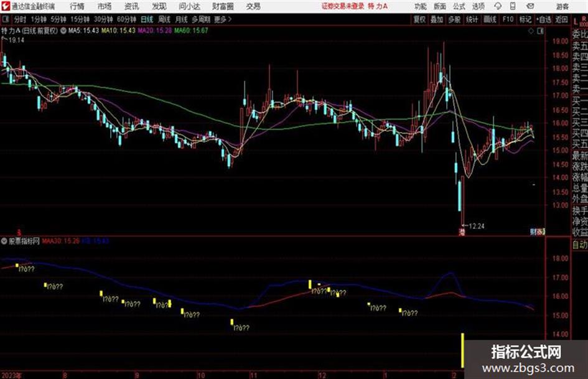The height and width of the screenshot is (379, 588).
Task: Click the 通达信 red logo icon
Action: coord(5,6)
